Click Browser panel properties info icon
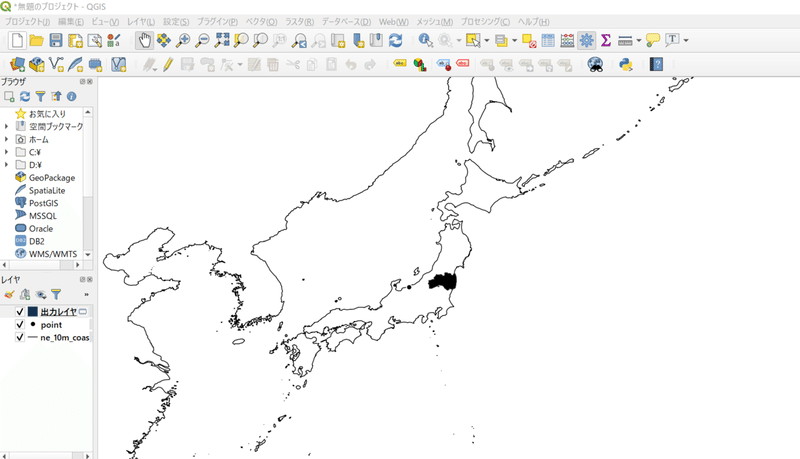This screenshot has height=459, width=800. click(71, 96)
